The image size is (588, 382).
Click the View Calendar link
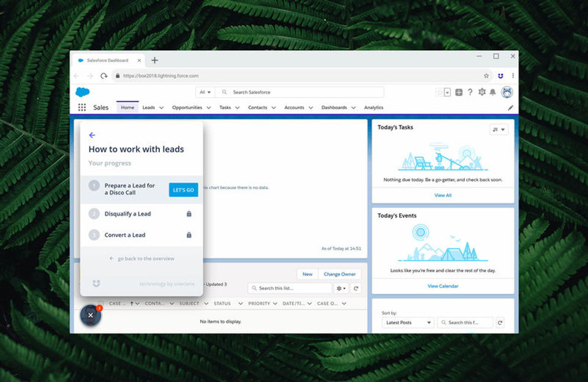pos(443,286)
